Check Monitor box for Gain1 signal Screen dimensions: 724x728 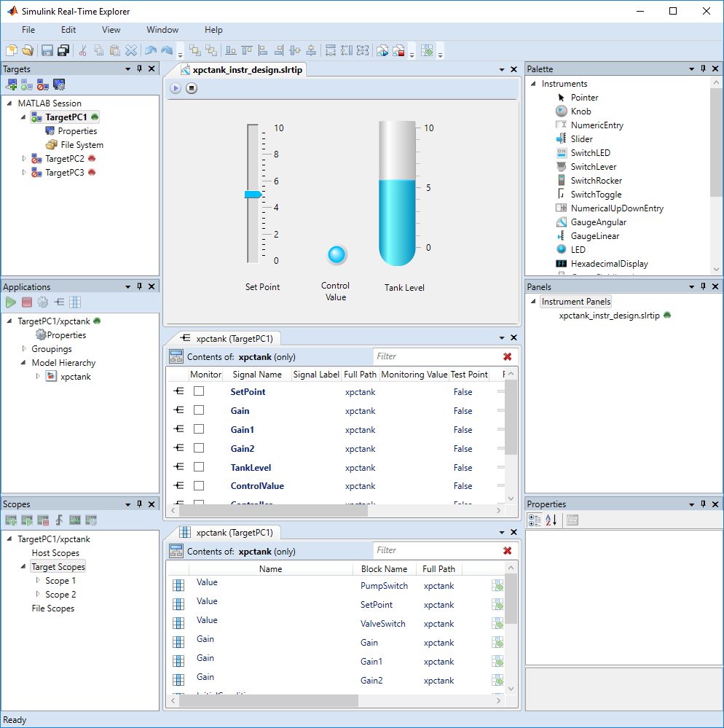(x=199, y=429)
